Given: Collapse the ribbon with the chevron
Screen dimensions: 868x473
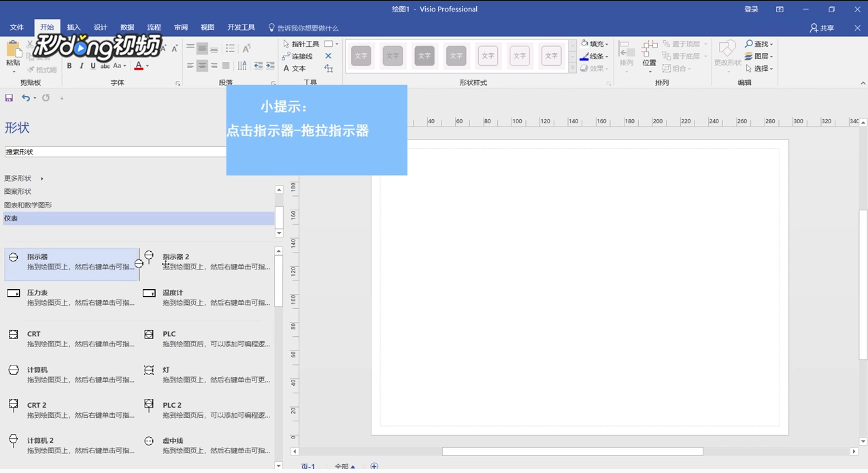Looking at the screenshot, I should [x=863, y=83].
